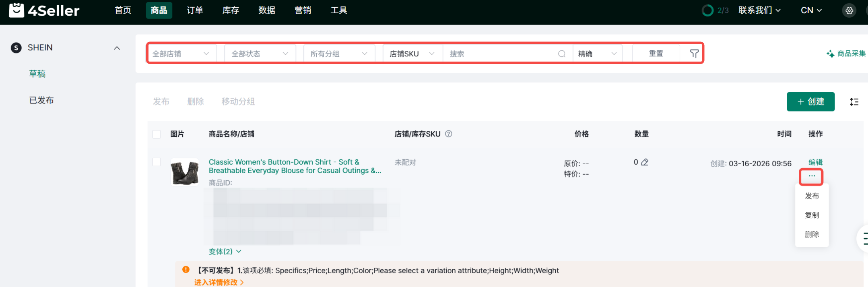The height and width of the screenshot is (287, 868).
Task: Open the 订单 menu in top navigation
Action: click(195, 10)
